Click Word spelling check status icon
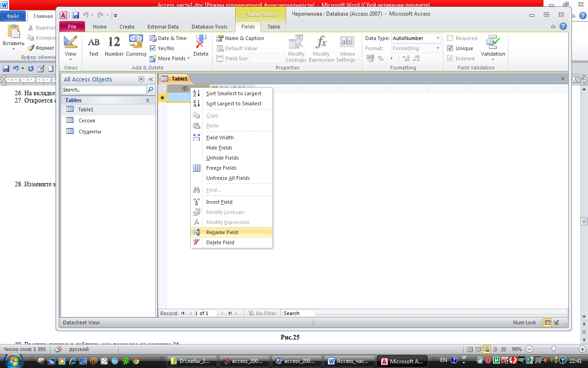 tap(58, 349)
